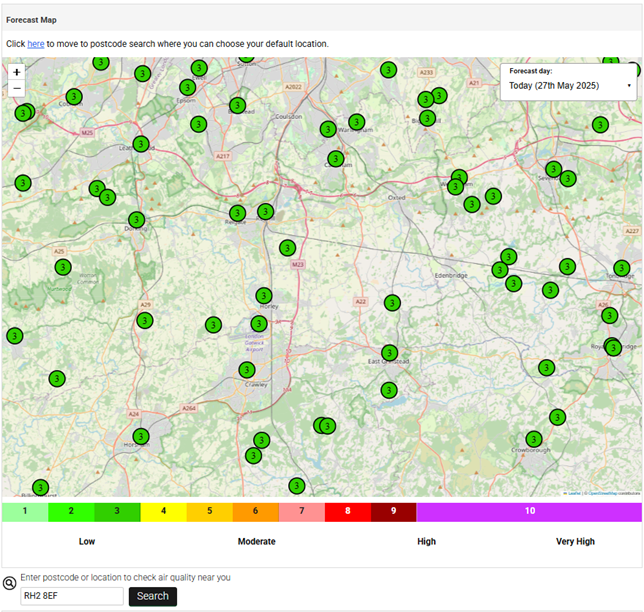Select the air quality marker at Crawley
Screen dimensions: 644x612
[247, 370]
